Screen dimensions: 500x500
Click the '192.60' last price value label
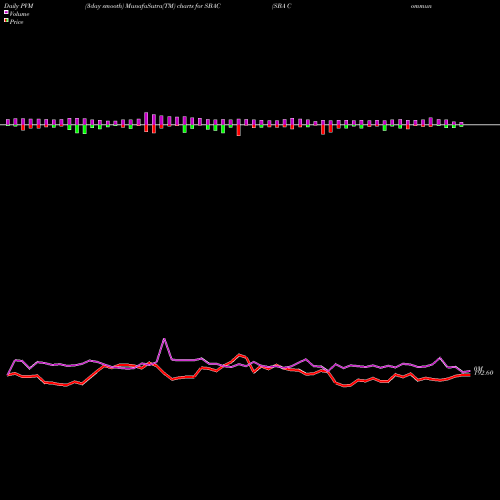coord(484,373)
